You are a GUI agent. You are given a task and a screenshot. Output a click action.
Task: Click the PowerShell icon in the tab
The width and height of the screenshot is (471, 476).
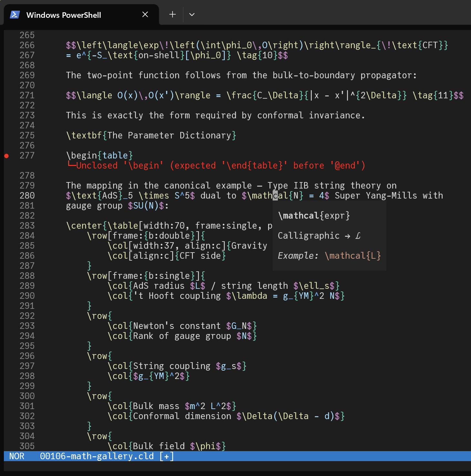15,15
